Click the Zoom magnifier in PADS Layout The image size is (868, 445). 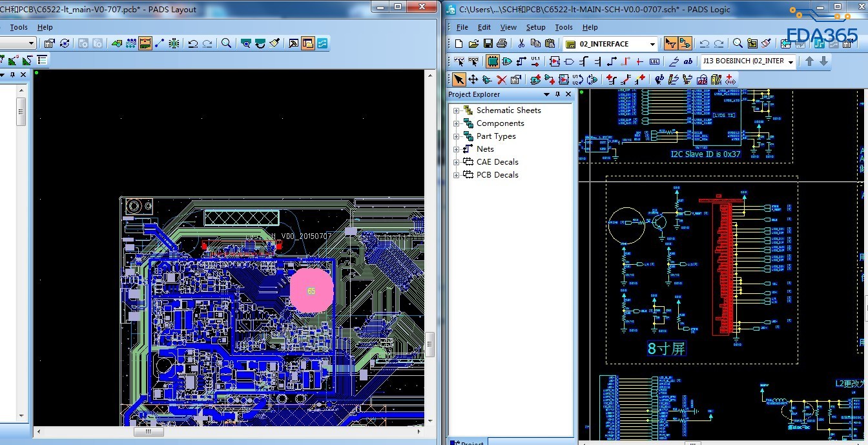[226, 43]
